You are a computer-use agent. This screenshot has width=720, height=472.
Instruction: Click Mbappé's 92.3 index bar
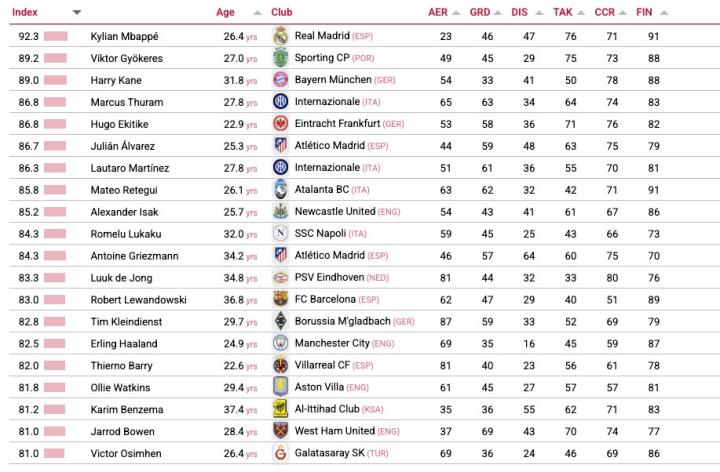54,36
